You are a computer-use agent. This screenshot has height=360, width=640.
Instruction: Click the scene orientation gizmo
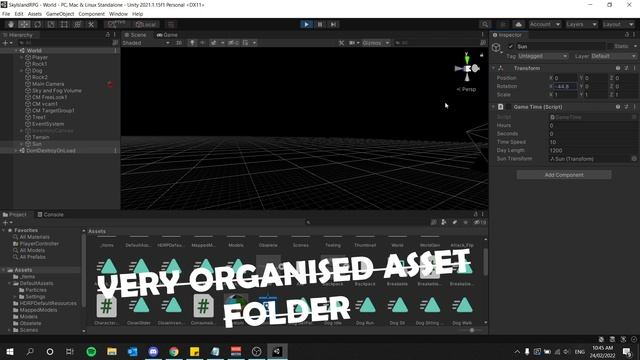[467, 69]
